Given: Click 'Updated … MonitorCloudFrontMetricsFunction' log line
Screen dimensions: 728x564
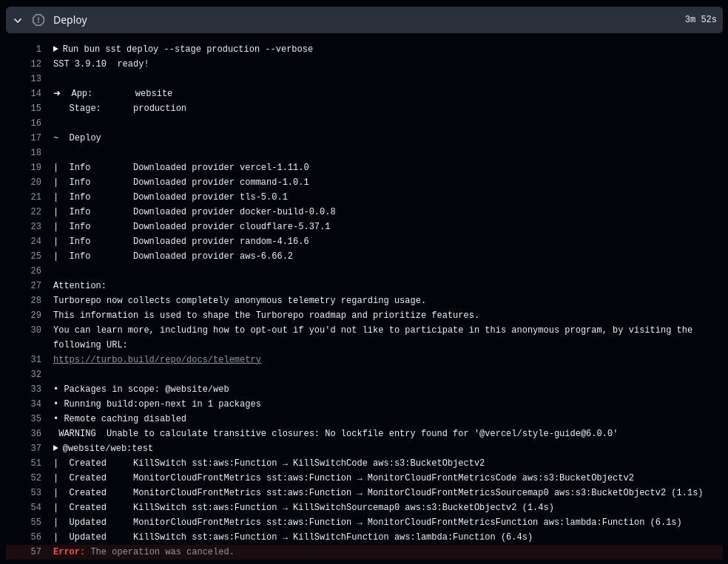Looking at the screenshot, I should coord(367,523).
